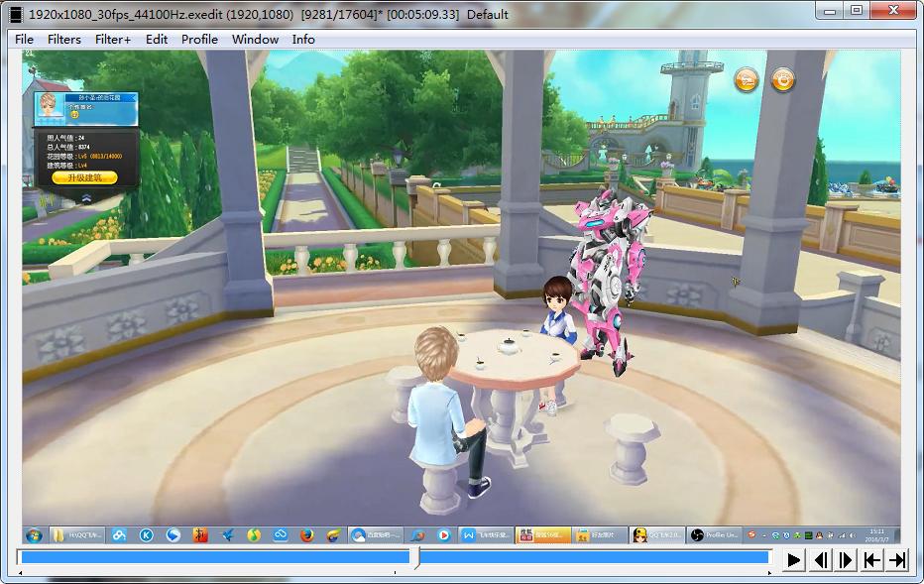Open the Edit menu
The image size is (924, 584).
click(x=157, y=40)
